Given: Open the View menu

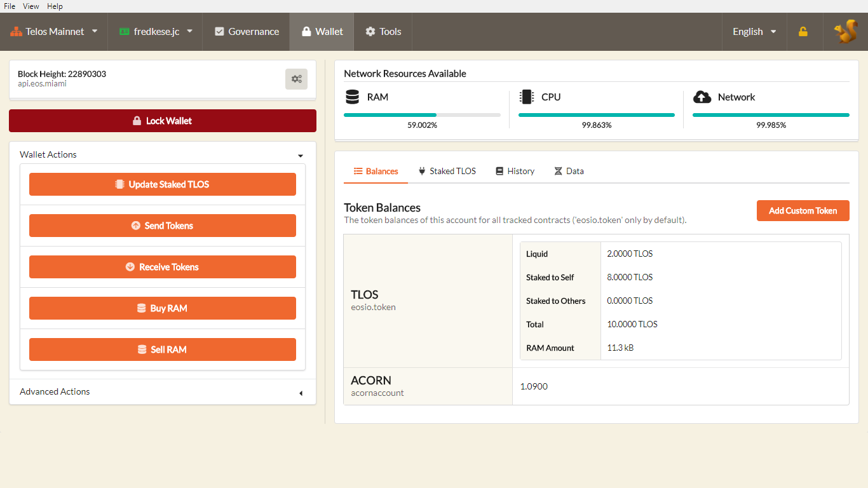Looking at the screenshot, I should point(31,6).
